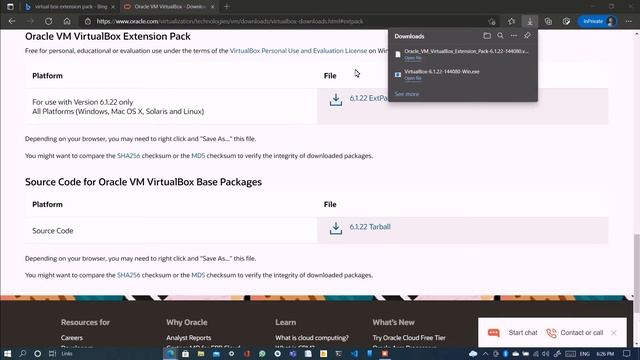Dismiss the chat and contact popup
The height and width of the screenshot is (360, 640).
click(613, 333)
